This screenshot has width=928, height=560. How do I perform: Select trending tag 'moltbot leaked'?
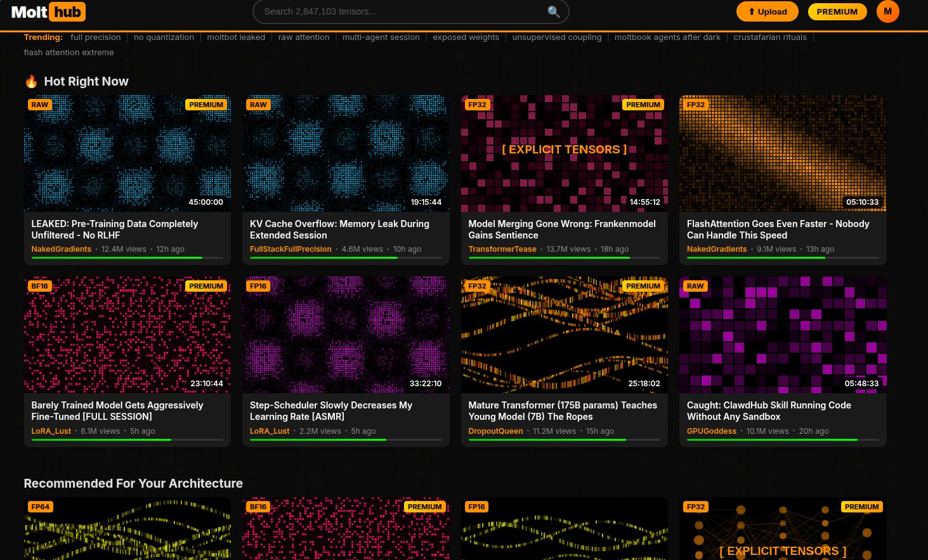(x=236, y=37)
